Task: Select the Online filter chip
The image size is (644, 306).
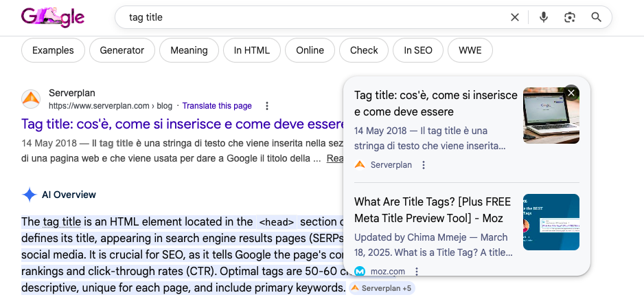Action: [310, 50]
